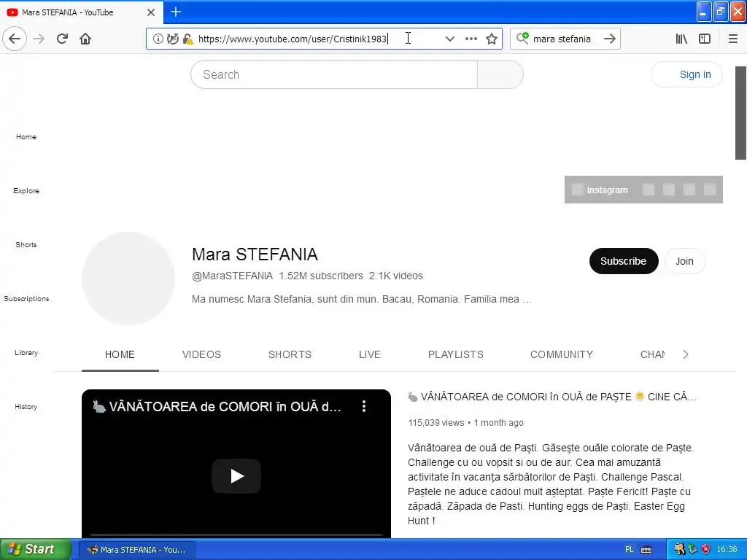Click the red security shield tray icon
The image size is (747, 560).
click(x=706, y=550)
